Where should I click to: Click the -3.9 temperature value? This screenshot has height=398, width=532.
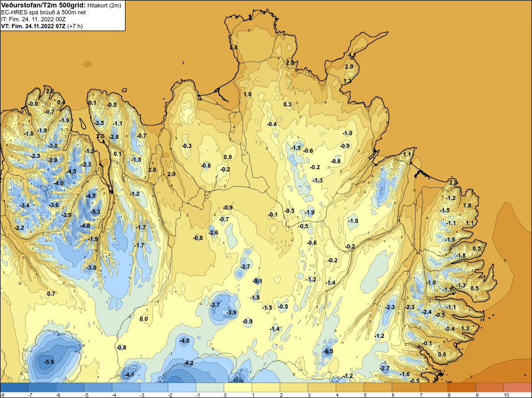point(231,312)
